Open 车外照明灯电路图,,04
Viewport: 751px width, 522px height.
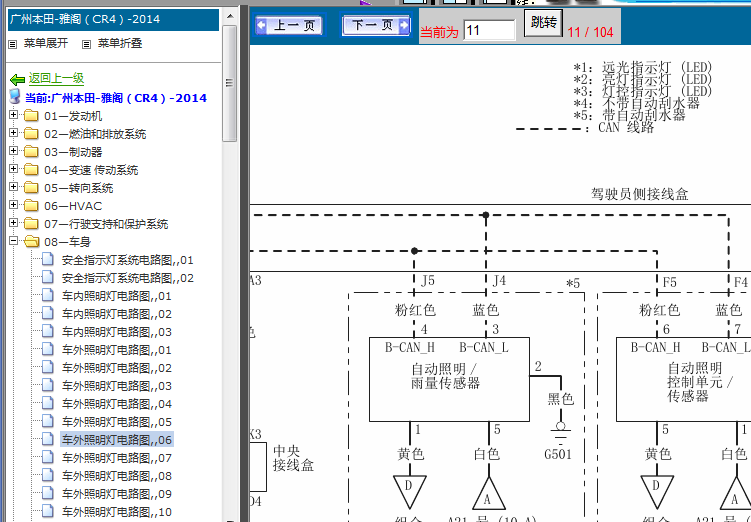(116, 404)
